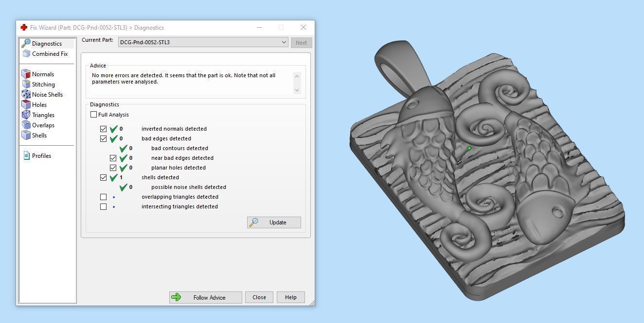Screen dimensions: 644x323
Task: Click the Help button
Action: (x=291, y=297)
